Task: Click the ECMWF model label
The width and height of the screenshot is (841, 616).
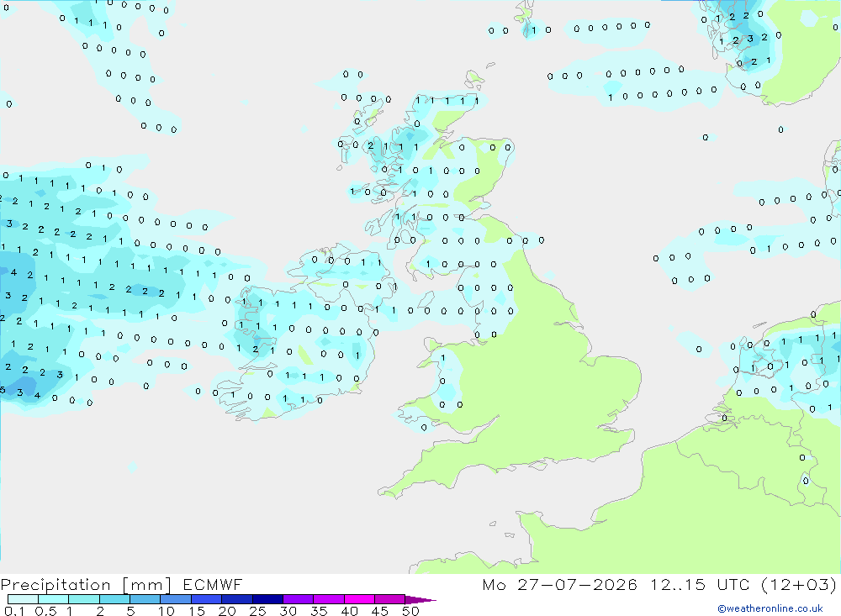Action: tap(213, 584)
